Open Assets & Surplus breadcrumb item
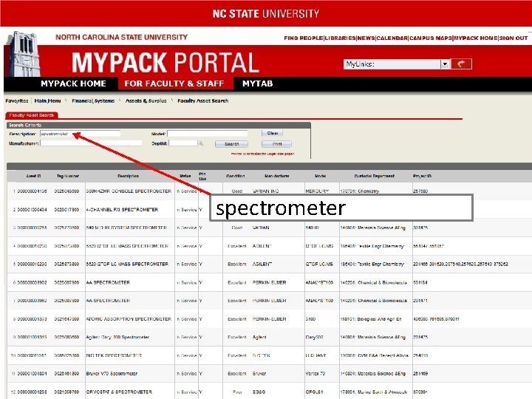This screenshot has height=399, width=532. point(146,100)
